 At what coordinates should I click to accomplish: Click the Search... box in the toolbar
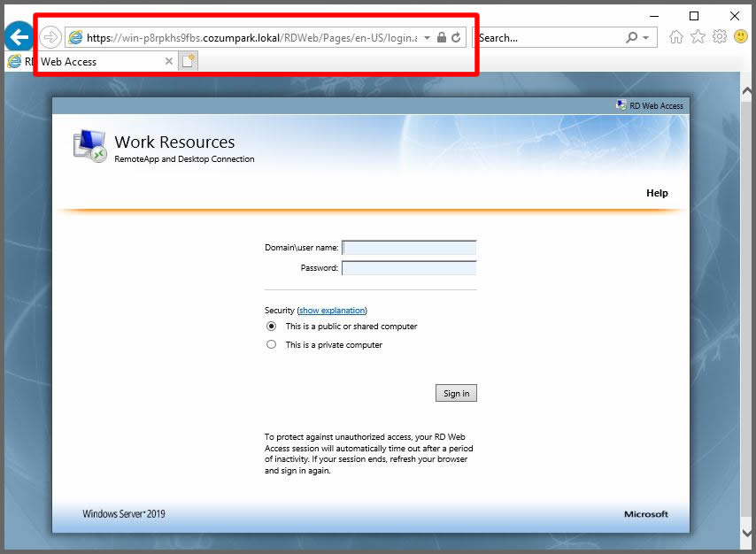[x=550, y=37]
